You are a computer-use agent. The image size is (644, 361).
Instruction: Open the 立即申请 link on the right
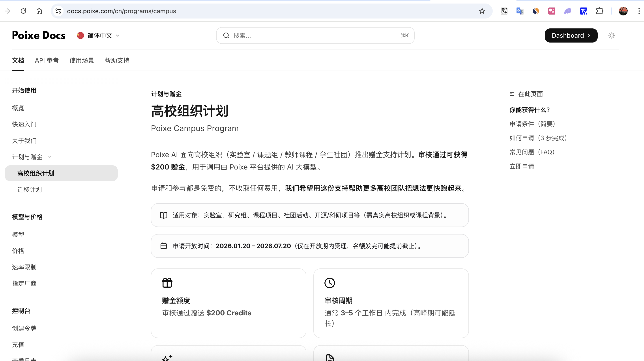[x=522, y=166]
